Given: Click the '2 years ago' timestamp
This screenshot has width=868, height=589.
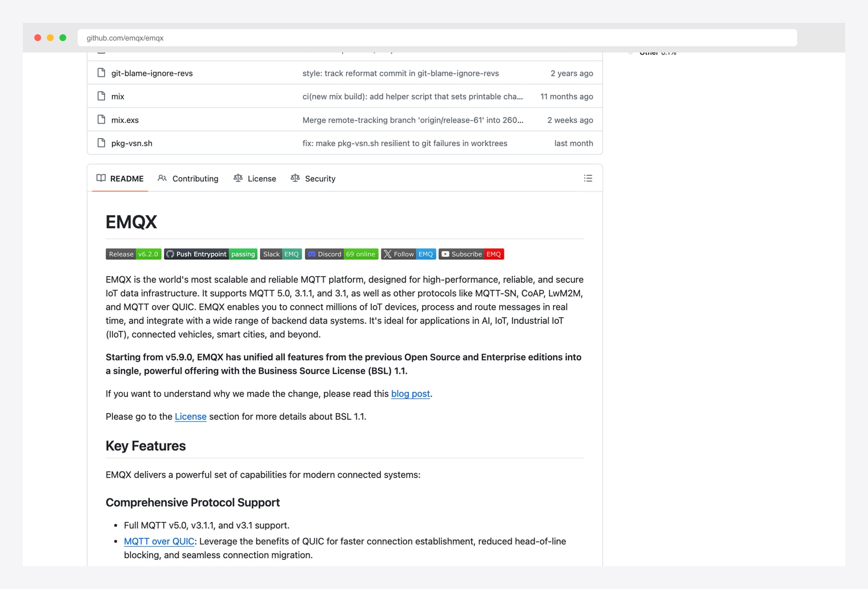Looking at the screenshot, I should (x=572, y=73).
